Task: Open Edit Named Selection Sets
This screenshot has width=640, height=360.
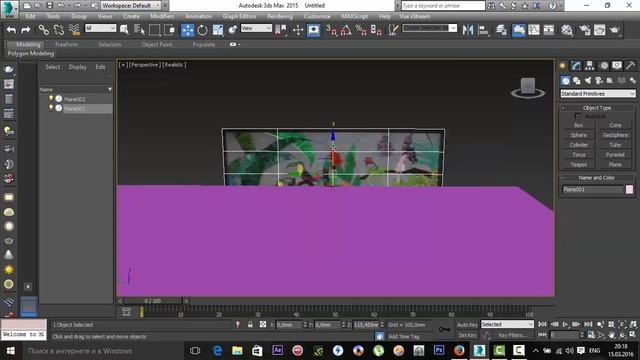Action: click(x=393, y=30)
